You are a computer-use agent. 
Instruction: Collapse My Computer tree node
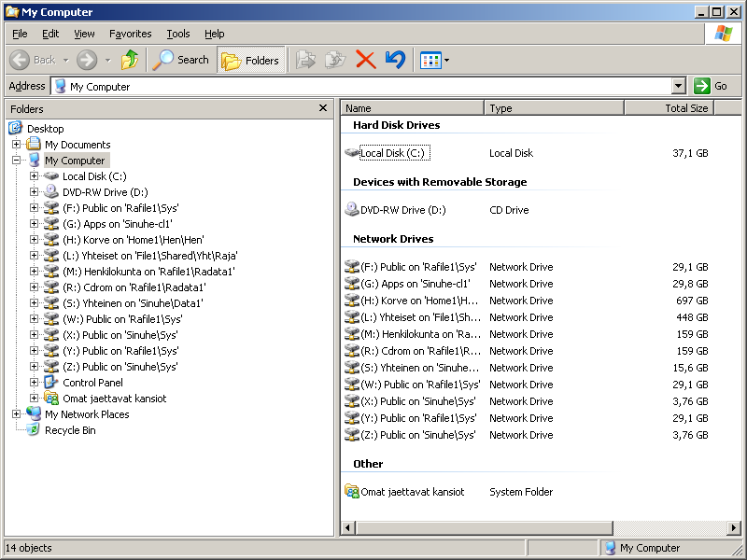[16, 160]
